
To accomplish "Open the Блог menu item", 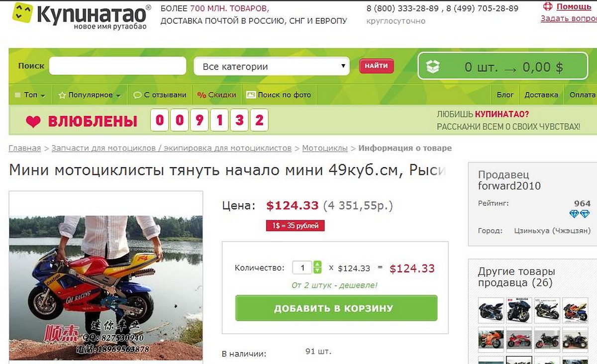I will click(x=505, y=94).
